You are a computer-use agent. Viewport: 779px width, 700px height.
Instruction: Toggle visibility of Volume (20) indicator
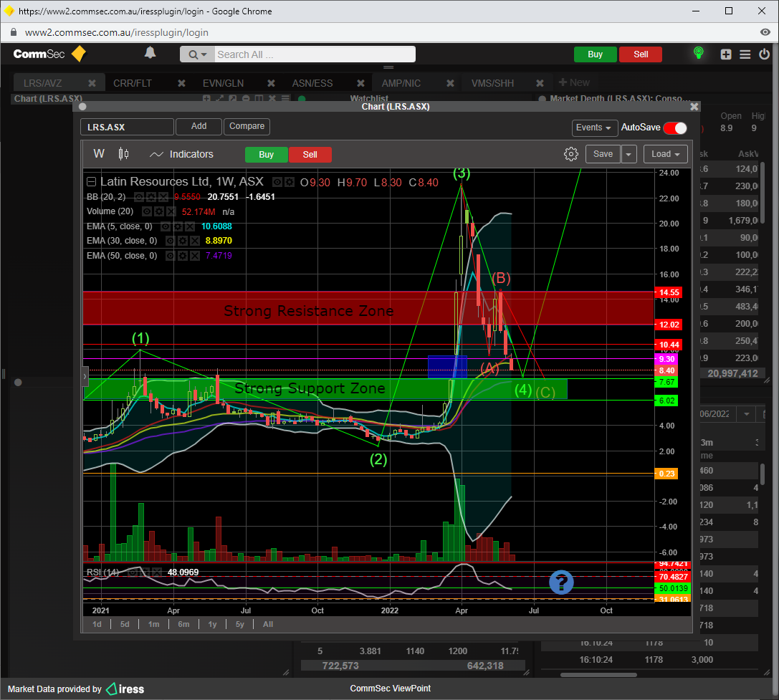point(146,212)
